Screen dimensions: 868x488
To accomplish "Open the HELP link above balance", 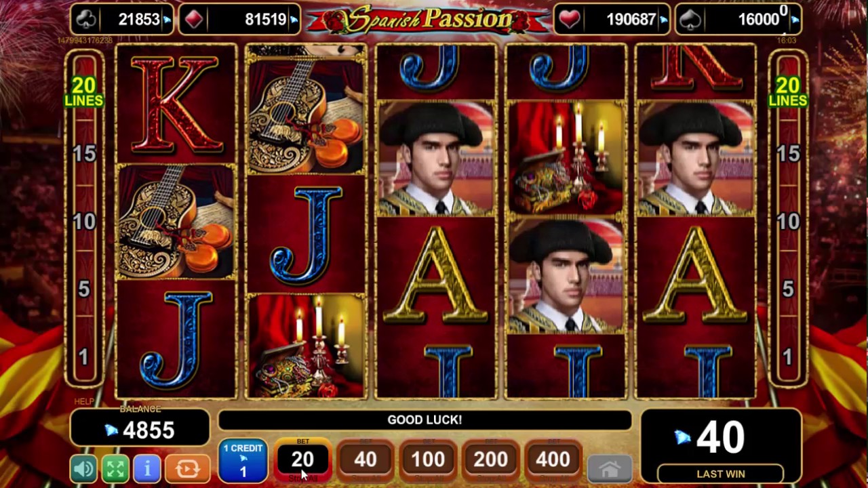I will point(84,402).
